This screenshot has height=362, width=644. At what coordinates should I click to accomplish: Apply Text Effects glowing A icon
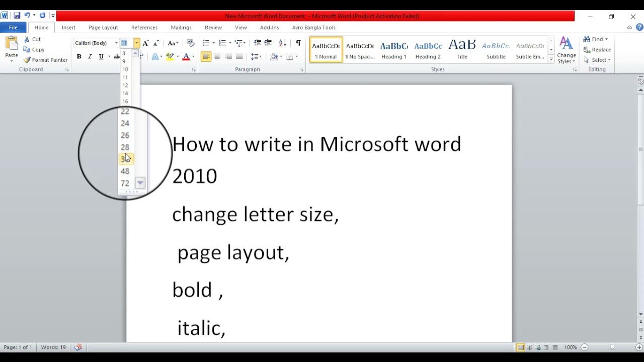tap(155, 57)
